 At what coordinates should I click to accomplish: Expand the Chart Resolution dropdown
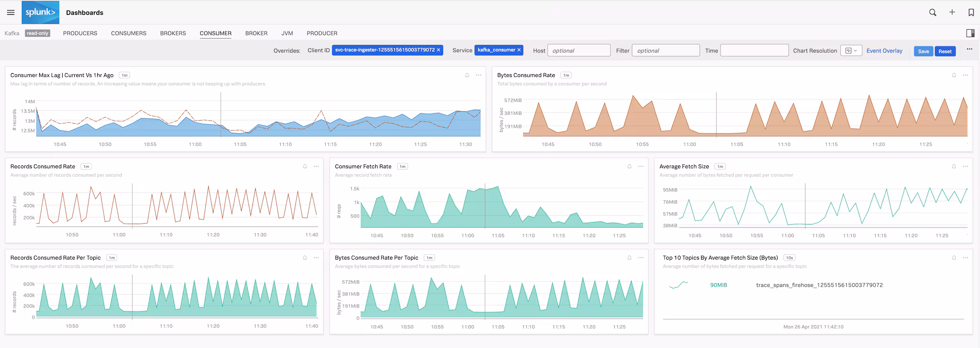(x=851, y=51)
